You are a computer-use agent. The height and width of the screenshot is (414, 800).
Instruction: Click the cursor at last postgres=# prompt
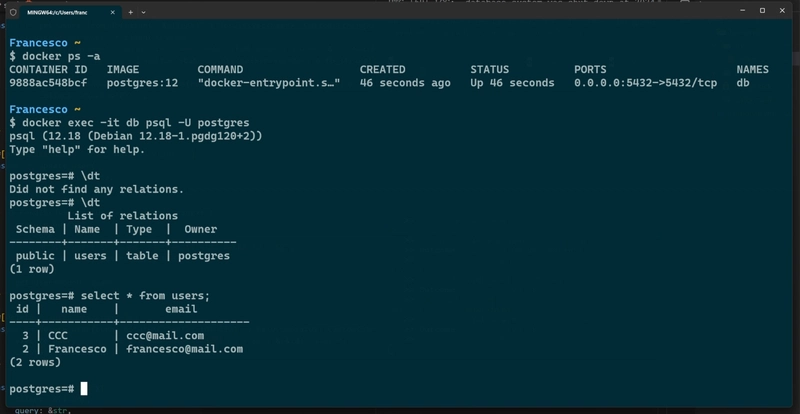point(84,389)
